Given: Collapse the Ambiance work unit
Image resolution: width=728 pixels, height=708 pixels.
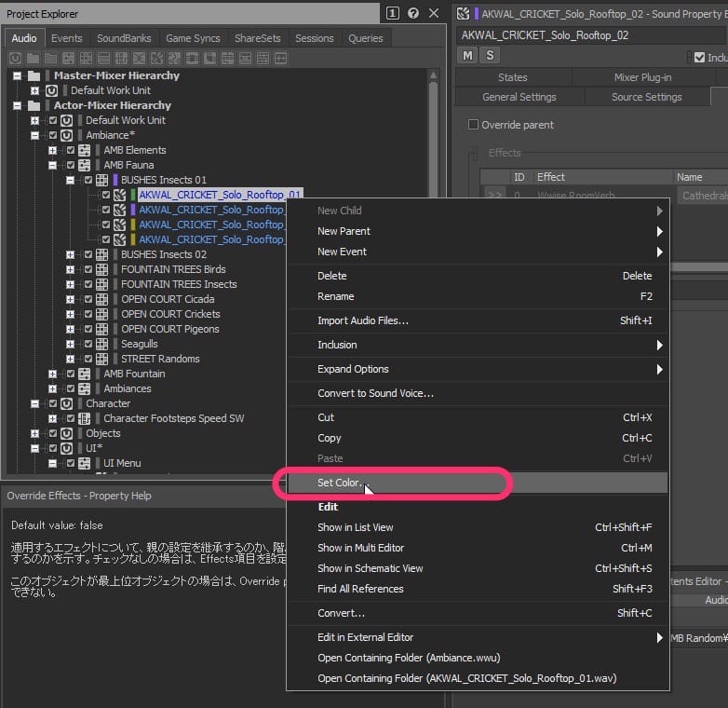Looking at the screenshot, I should [x=34, y=135].
